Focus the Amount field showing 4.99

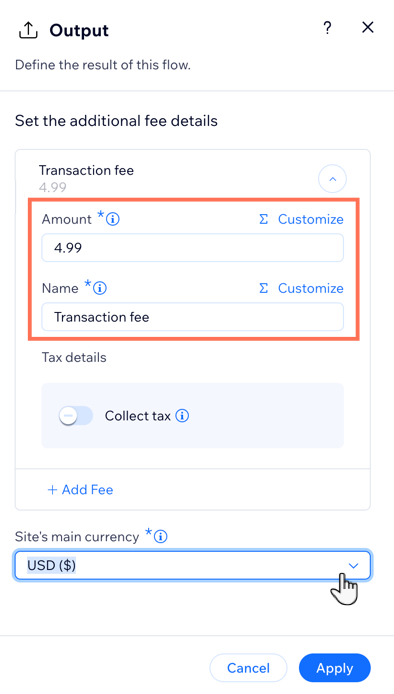[x=193, y=247]
